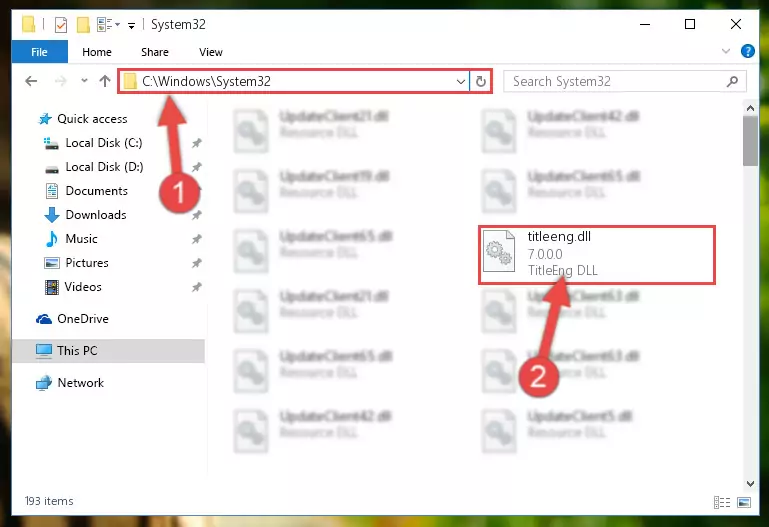Switch to the Share ribbon tab
The width and height of the screenshot is (769, 527).
pos(154,52)
